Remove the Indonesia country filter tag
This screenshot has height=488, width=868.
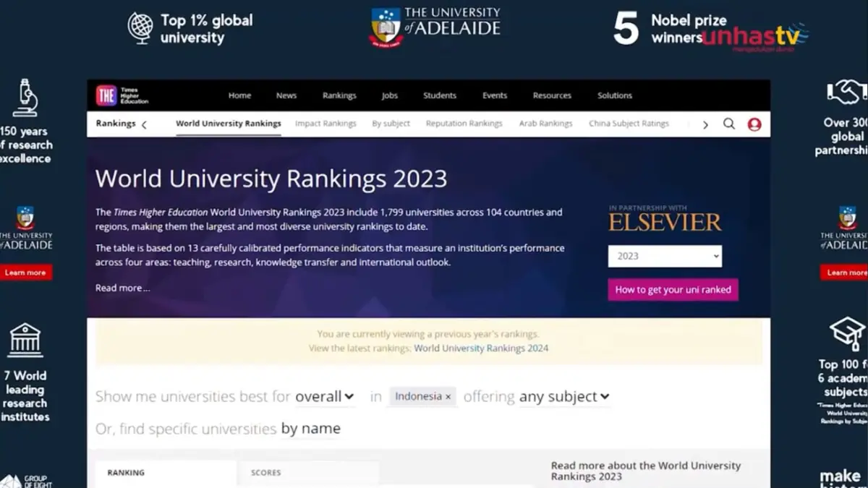pyautogui.click(x=448, y=397)
